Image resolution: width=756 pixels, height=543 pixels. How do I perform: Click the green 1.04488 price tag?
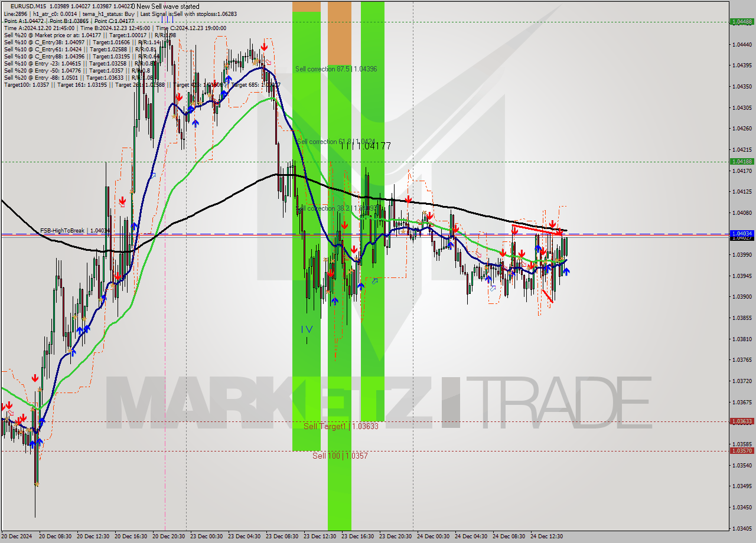tap(742, 21)
